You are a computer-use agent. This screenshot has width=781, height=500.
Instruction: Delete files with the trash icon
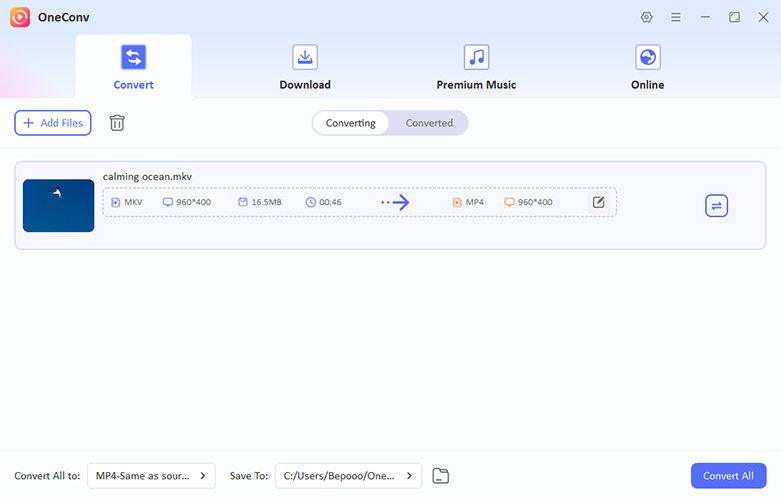117,123
